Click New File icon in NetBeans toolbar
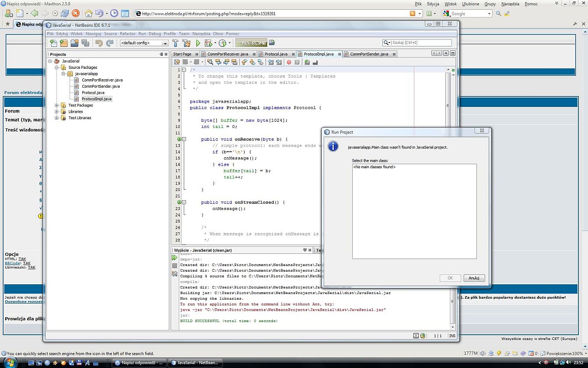This screenshot has width=588, height=368. (53, 43)
